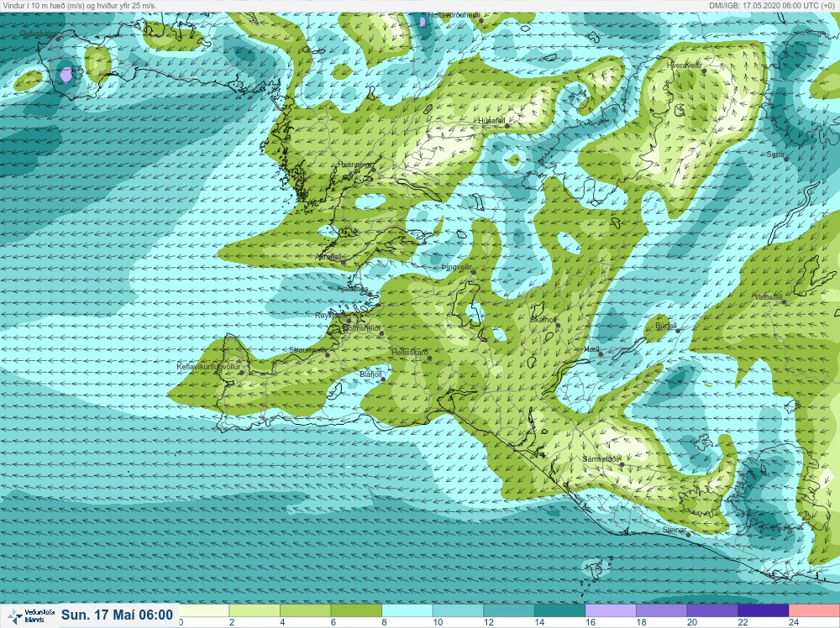The width and height of the screenshot is (840, 628).
Task: Select the Holtavörðuheiði station dot
Action: point(481,21)
